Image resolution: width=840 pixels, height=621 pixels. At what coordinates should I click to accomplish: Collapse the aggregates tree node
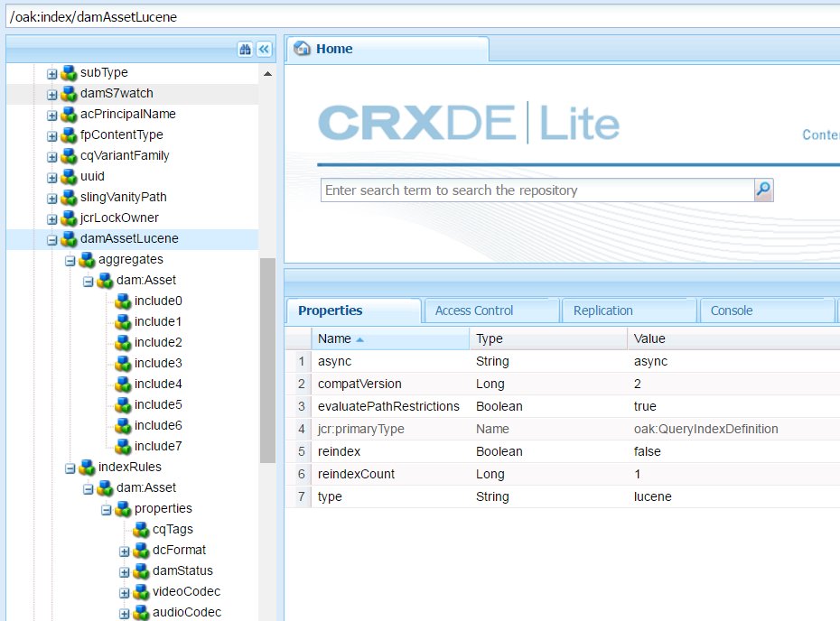coord(70,261)
